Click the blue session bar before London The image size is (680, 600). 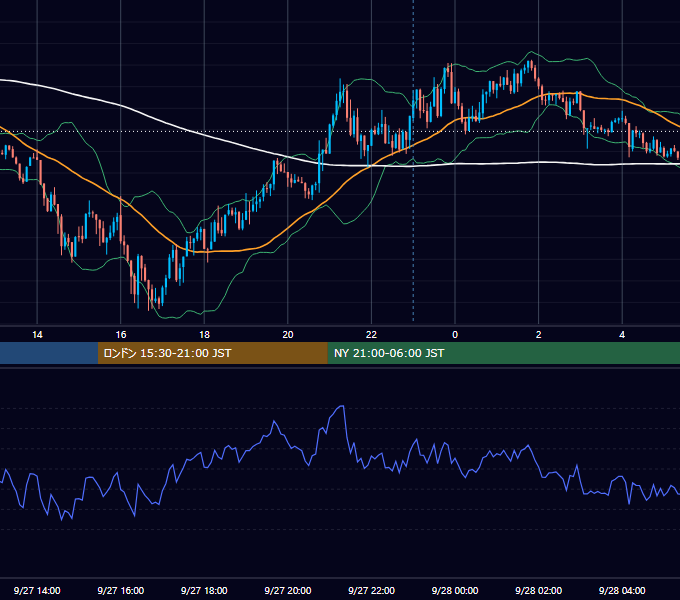click(49, 353)
